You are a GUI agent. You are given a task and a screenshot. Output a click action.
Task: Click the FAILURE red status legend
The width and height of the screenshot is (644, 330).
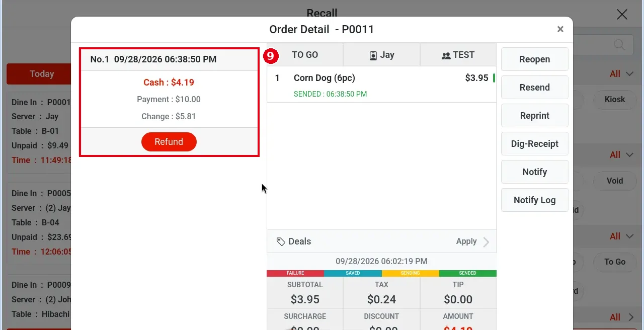(295, 273)
